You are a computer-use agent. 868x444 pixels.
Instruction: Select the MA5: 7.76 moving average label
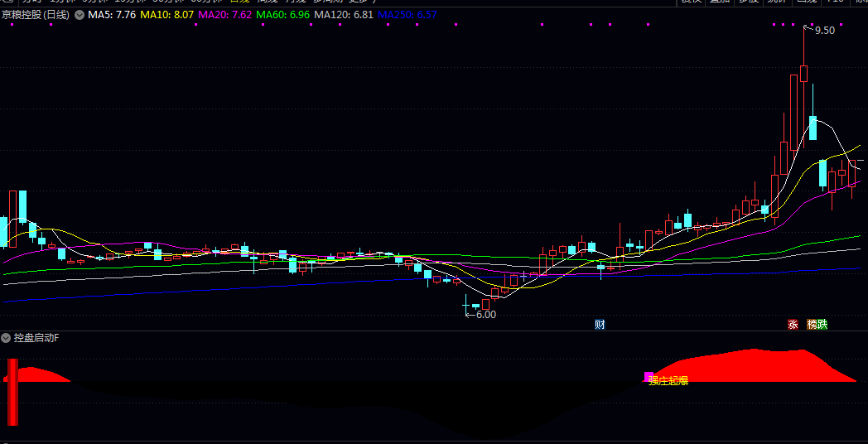112,15
